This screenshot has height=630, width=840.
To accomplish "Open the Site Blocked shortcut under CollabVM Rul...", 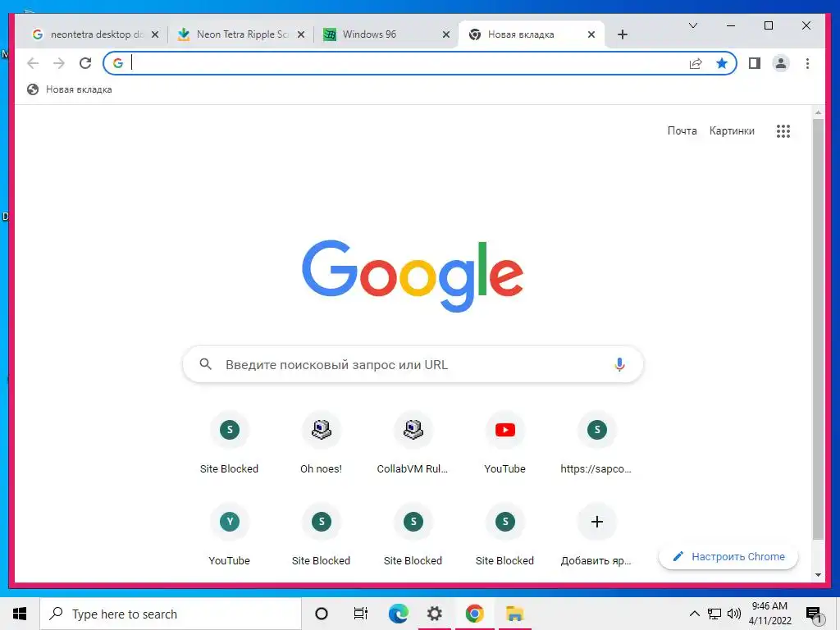I will tap(413, 535).
